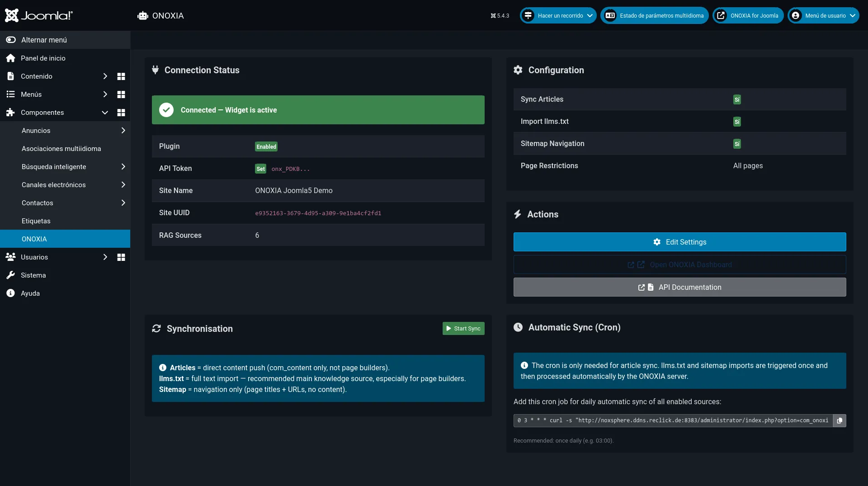Expand the Anuncios submenu

point(123,130)
